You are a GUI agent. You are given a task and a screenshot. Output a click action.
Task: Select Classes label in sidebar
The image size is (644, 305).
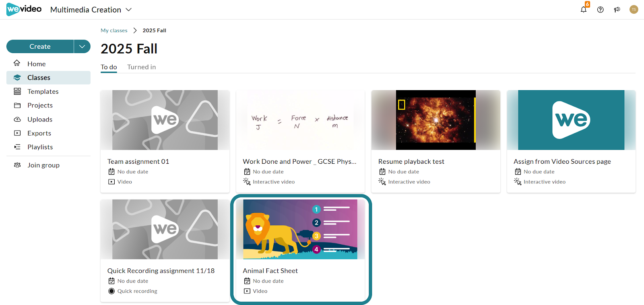click(x=39, y=78)
